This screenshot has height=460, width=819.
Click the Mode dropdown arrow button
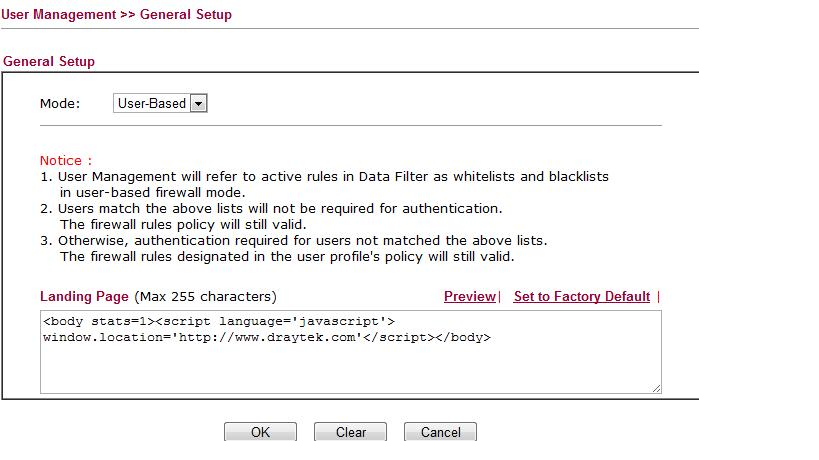click(198, 103)
